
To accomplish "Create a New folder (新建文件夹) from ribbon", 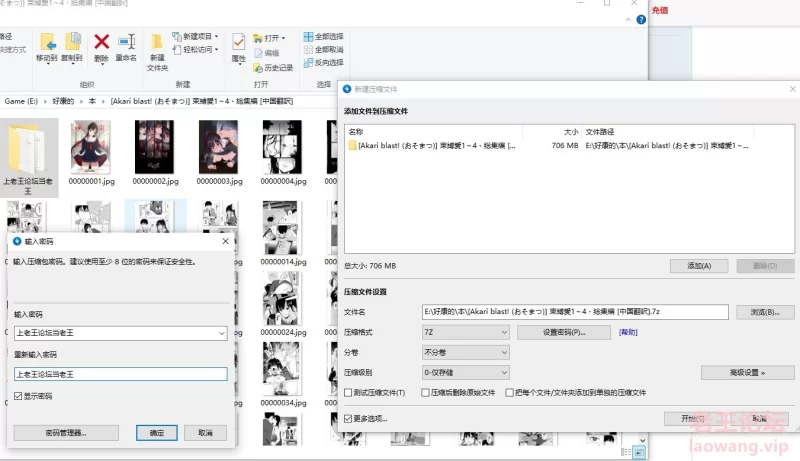I will tap(157, 51).
